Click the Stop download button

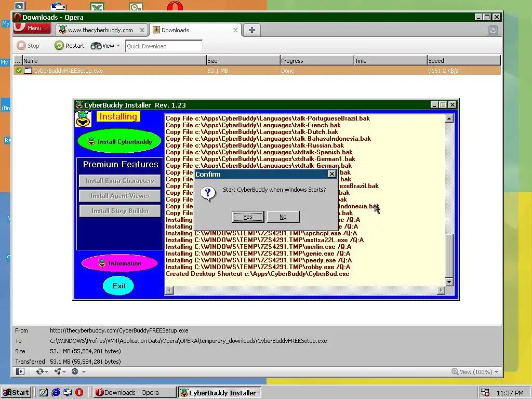28,46
